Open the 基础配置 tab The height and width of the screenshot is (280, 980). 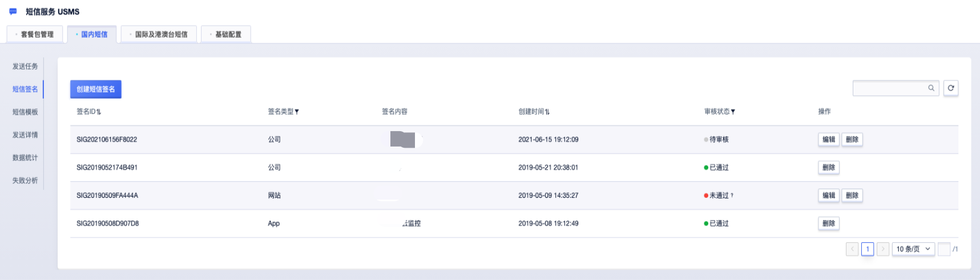coord(226,34)
